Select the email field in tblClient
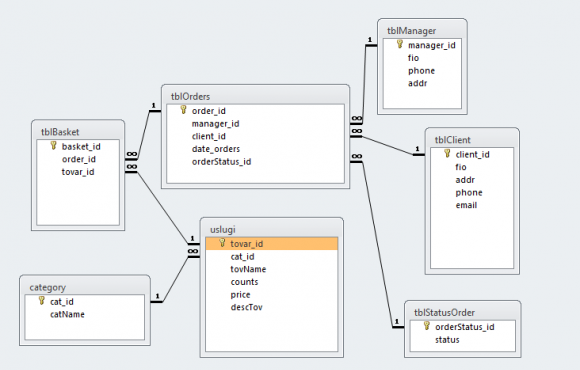 pos(466,205)
